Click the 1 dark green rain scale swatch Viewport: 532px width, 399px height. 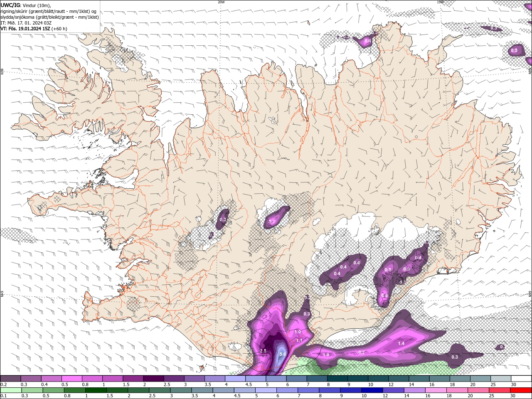tap(96, 390)
